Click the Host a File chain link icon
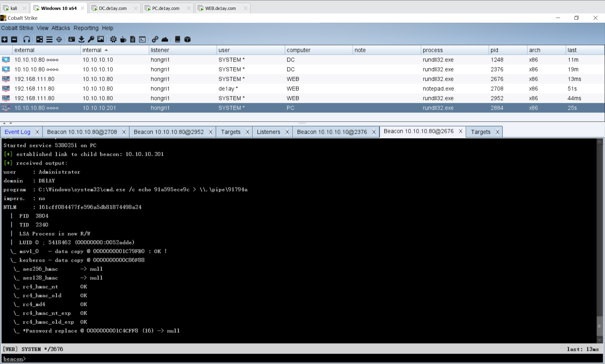Viewport: 605px width, 364px height. [x=155, y=40]
